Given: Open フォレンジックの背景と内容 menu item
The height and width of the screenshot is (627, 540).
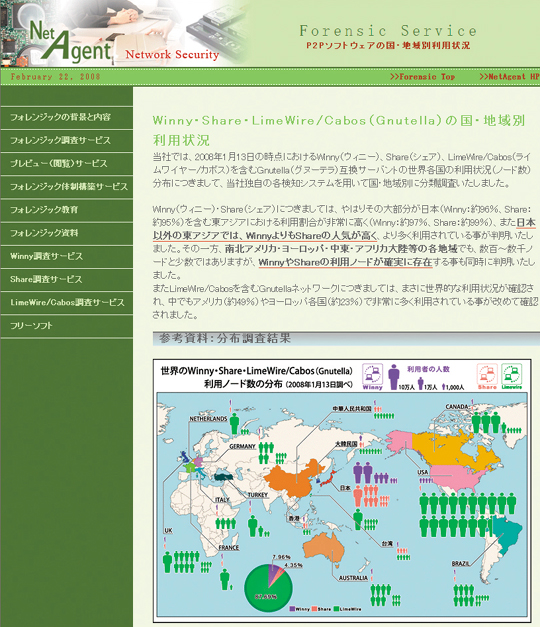Looking at the screenshot, I should [x=66, y=118].
